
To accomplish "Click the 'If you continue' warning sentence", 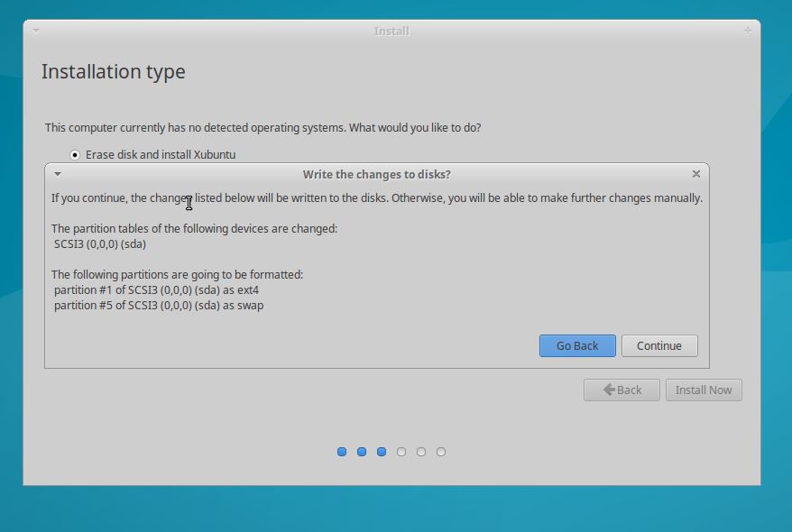I will click(377, 197).
